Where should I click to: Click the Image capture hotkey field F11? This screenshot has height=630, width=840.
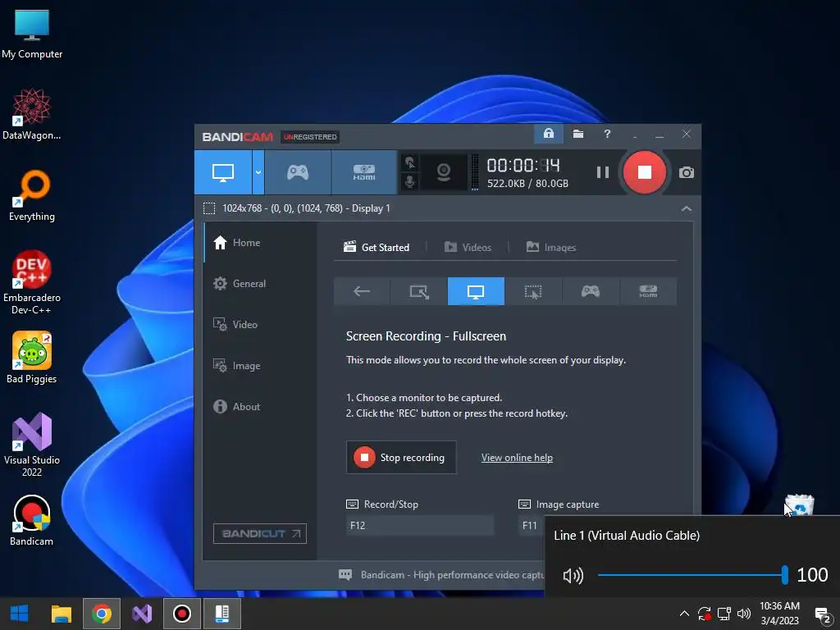point(532,526)
